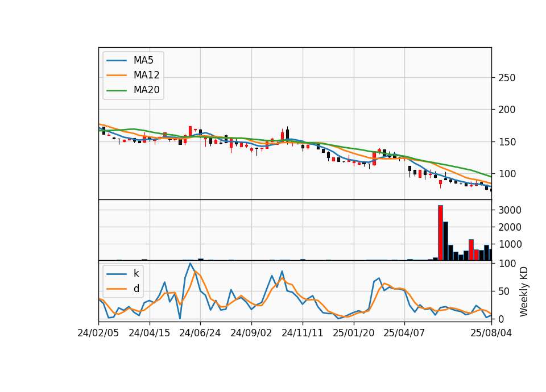
Task: Click the 24/06/24 date label
Action: 200,333
